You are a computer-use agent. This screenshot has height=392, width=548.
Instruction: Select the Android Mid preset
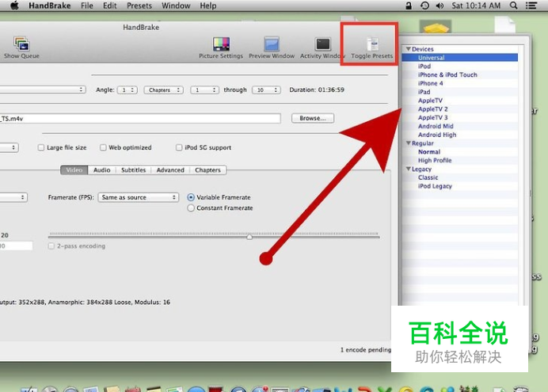(459, 126)
